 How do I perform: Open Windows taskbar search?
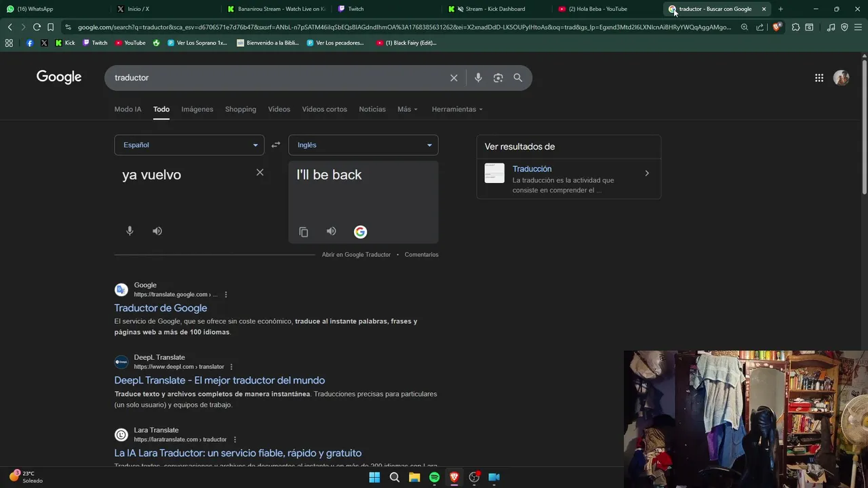394,477
